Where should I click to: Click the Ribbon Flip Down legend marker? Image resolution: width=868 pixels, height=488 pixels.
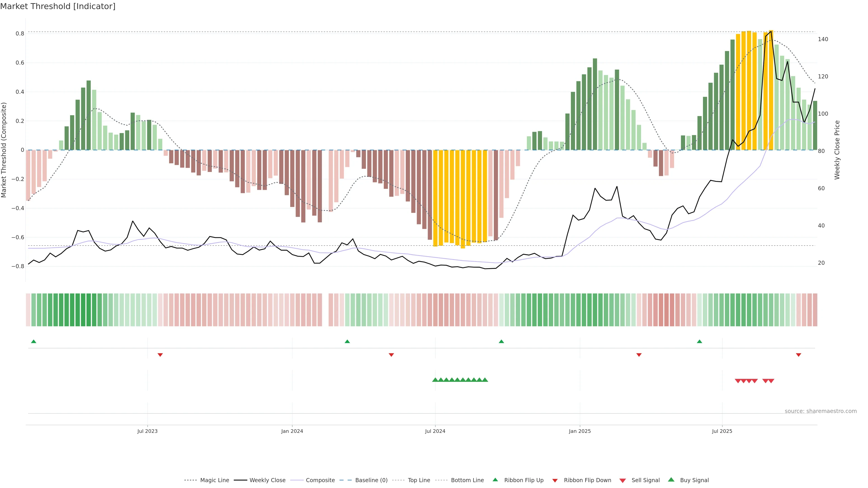point(555,481)
